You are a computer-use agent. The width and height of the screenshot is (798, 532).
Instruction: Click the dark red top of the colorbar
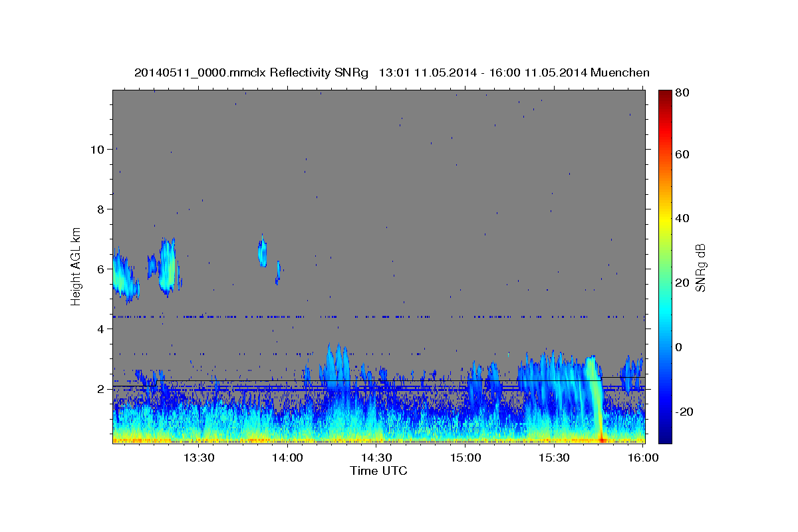pos(664,94)
